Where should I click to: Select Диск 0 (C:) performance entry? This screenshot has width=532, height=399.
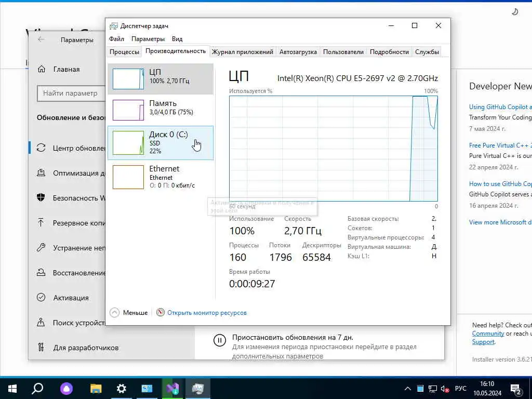coord(161,142)
